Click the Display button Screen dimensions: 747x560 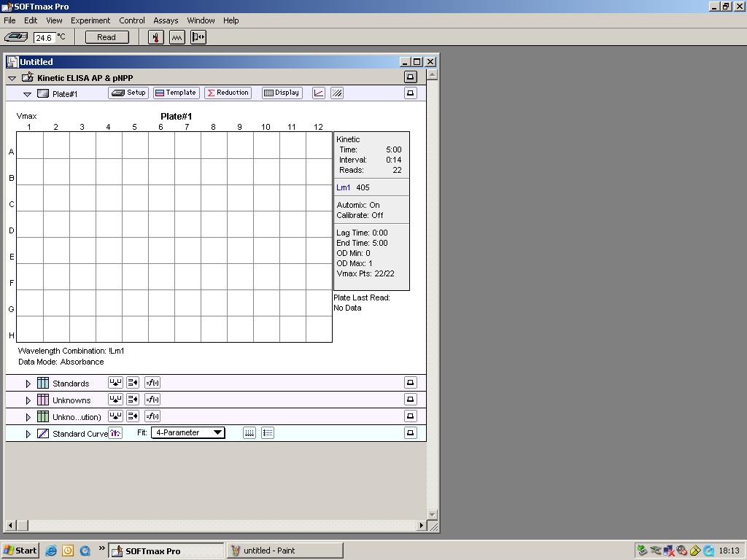[282, 93]
